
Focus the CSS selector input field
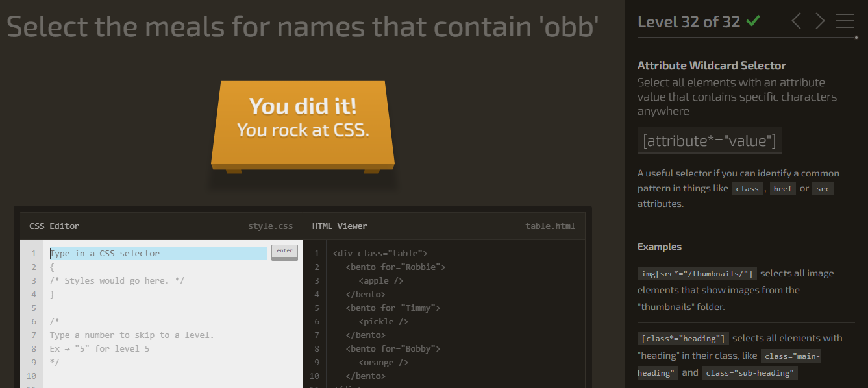coord(158,253)
